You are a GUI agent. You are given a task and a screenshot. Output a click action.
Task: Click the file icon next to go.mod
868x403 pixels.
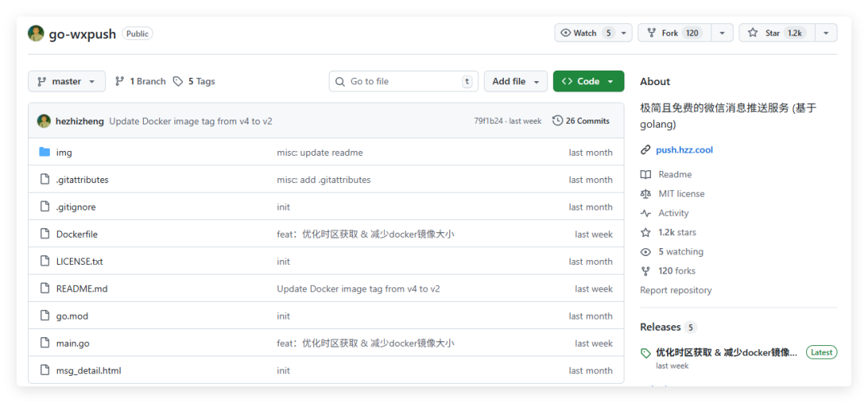(45, 316)
